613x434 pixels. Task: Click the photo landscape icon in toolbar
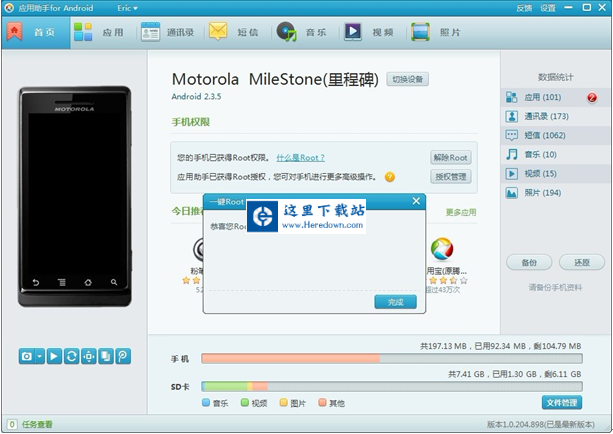tap(420, 32)
